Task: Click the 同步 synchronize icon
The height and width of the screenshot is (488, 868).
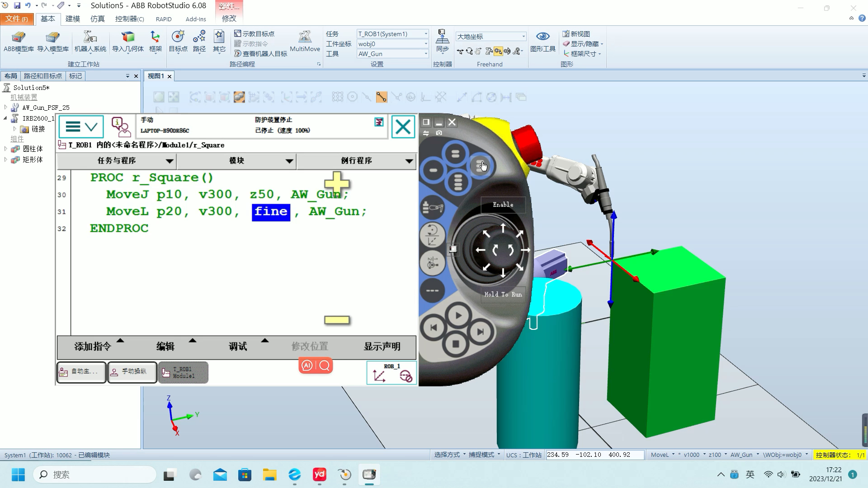Action: 442,41
